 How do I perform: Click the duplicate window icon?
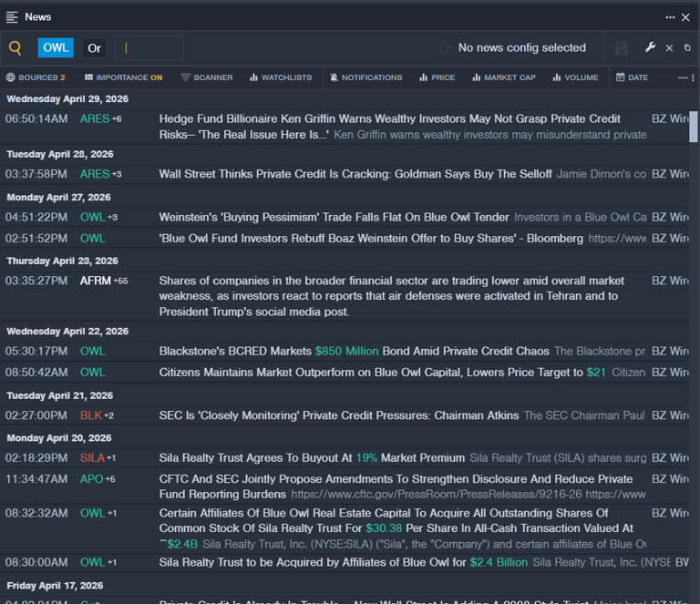(x=687, y=48)
